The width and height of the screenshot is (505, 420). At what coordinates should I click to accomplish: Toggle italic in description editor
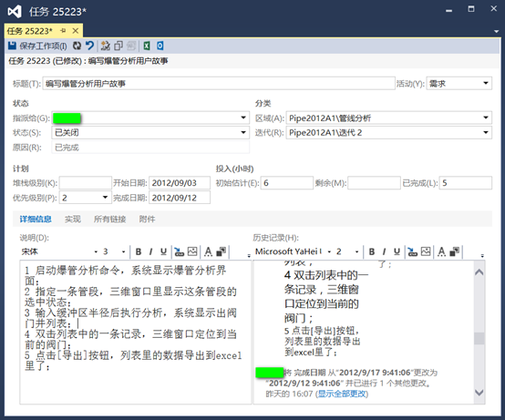tap(150, 251)
